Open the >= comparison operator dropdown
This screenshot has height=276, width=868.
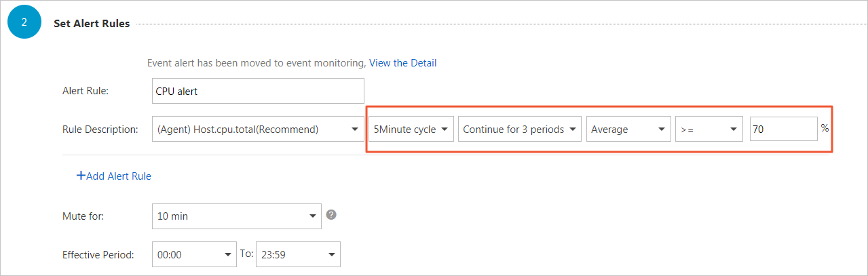click(709, 129)
